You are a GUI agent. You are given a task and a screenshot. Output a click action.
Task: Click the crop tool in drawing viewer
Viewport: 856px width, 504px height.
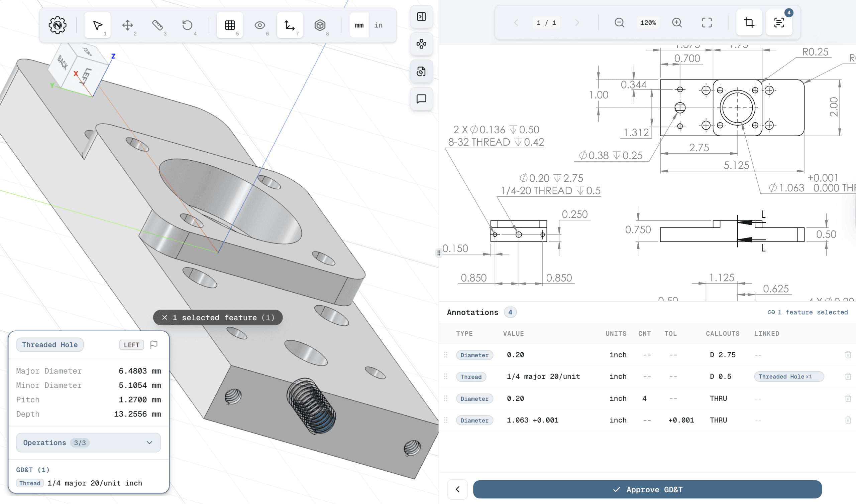[749, 23]
